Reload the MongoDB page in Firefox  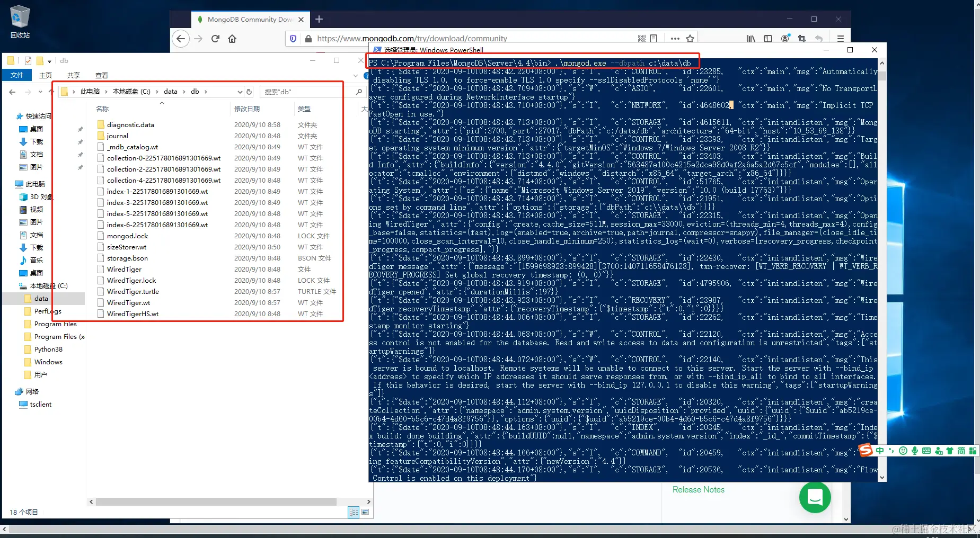click(x=215, y=39)
